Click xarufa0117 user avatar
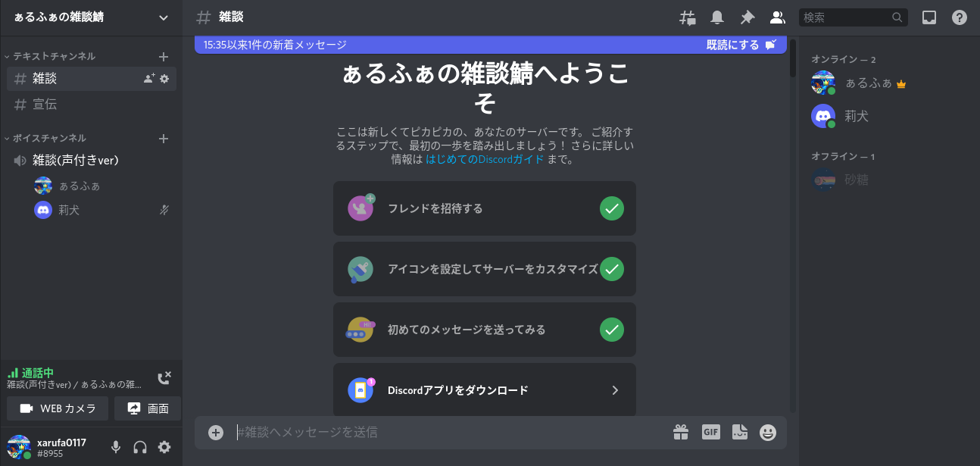This screenshot has width=980, height=466. 19,446
